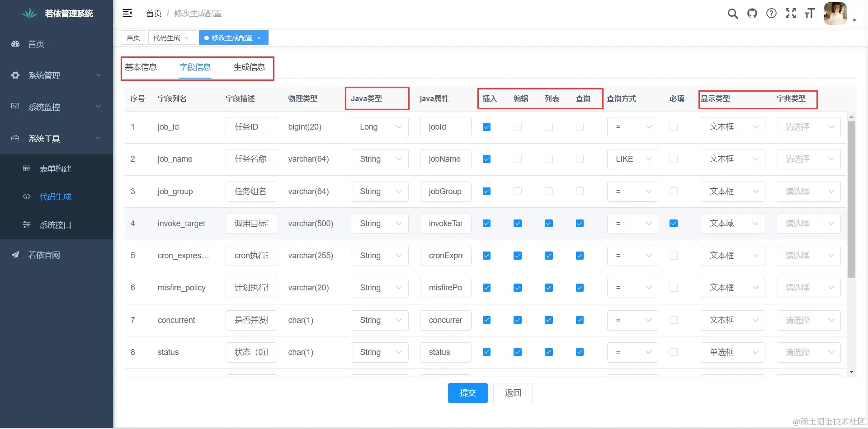
Task: Click the font size adjustment icon
Action: [x=809, y=14]
